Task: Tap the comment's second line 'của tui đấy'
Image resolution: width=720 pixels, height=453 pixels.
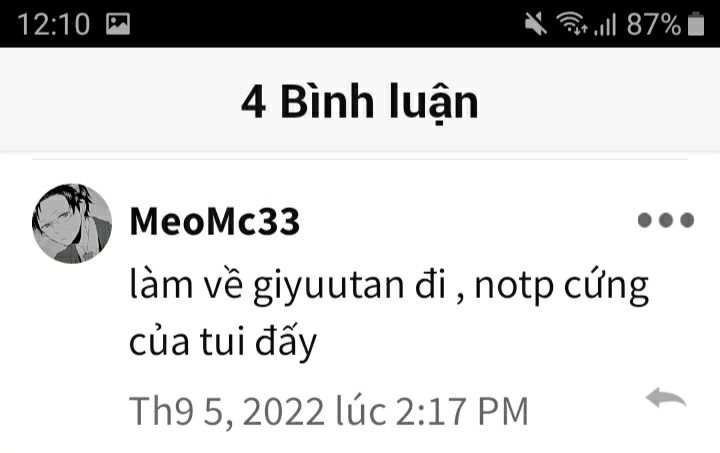Action: (223, 342)
